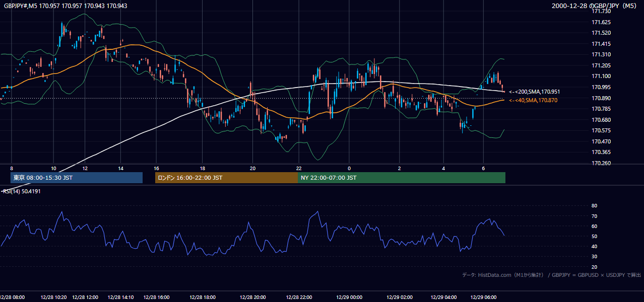
Task: Click the 170.365 price axis value
Action: 601,152
